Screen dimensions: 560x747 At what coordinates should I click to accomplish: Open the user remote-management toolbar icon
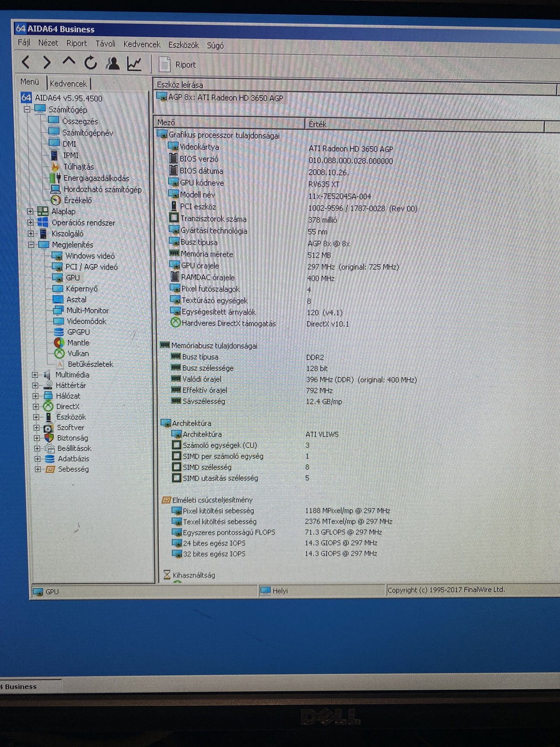coord(113,63)
